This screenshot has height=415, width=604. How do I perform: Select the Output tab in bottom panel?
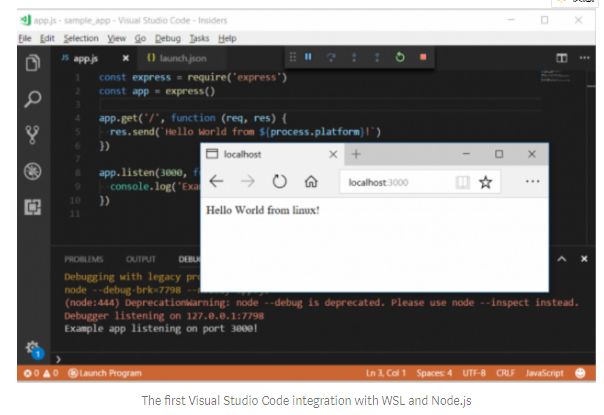140,259
